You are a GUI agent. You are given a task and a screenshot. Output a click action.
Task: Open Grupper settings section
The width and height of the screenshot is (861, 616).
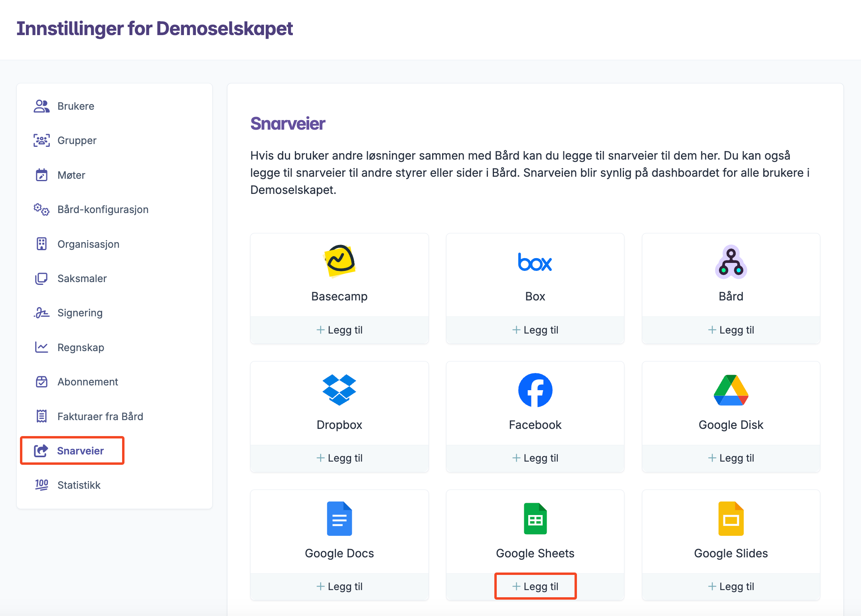[77, 140]
